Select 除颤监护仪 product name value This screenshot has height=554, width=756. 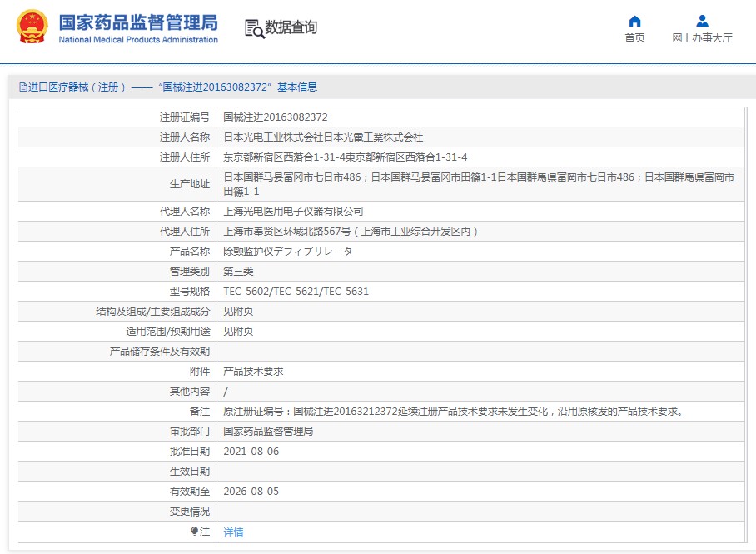[288, 252]
